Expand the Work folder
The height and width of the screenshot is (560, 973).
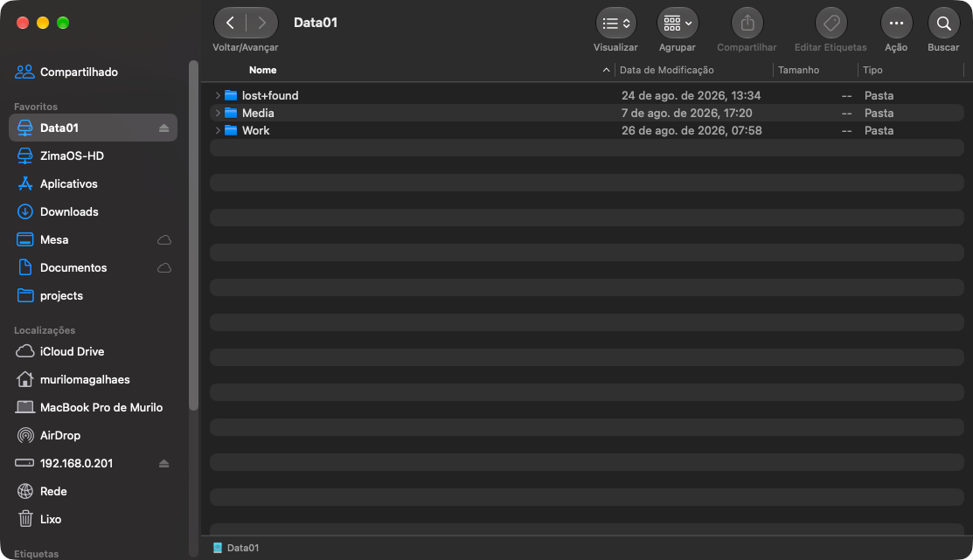pyautogui.click(x=218, y=130)
